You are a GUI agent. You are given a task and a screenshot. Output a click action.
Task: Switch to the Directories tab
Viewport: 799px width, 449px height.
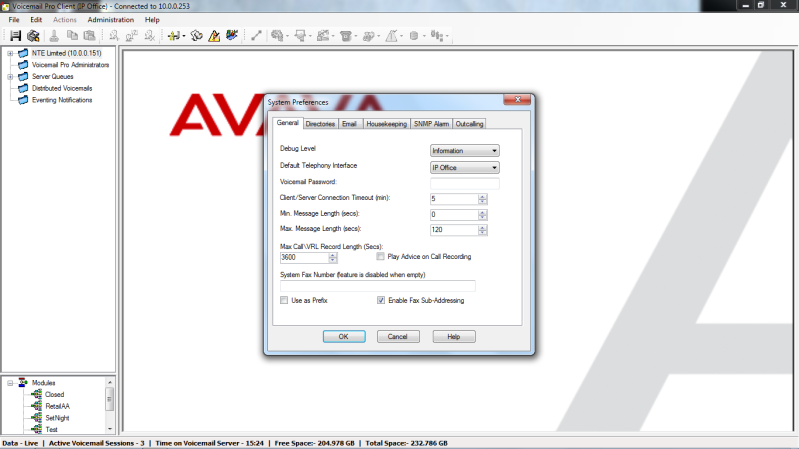320,124
